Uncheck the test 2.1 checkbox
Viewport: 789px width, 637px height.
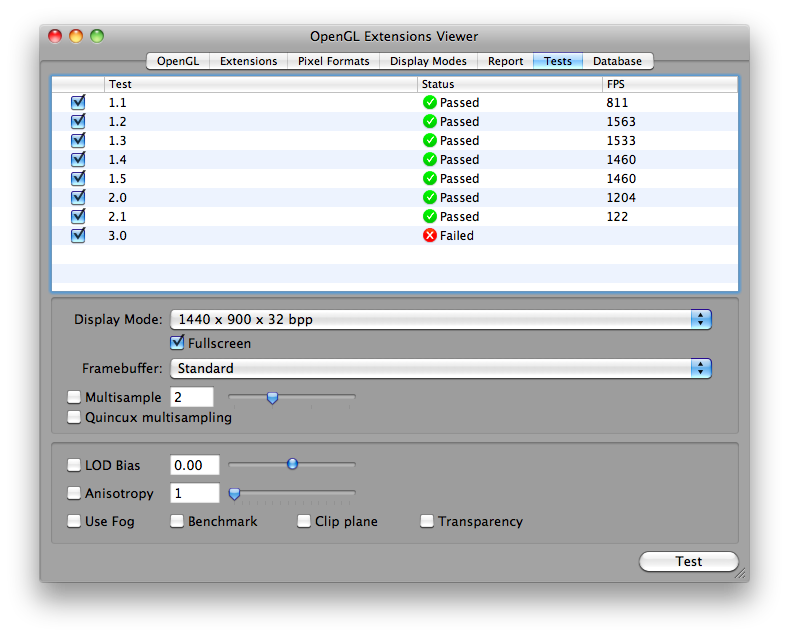[78, 216]
